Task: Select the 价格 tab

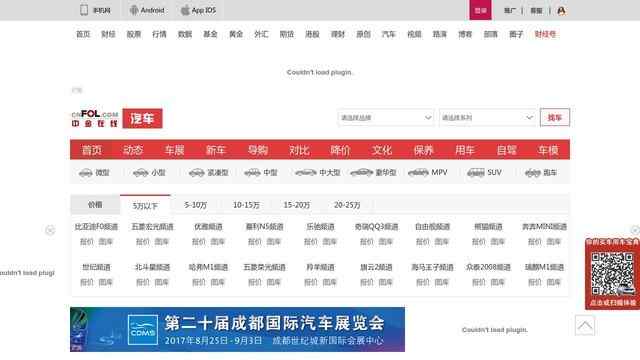Action: pos(95,204)
